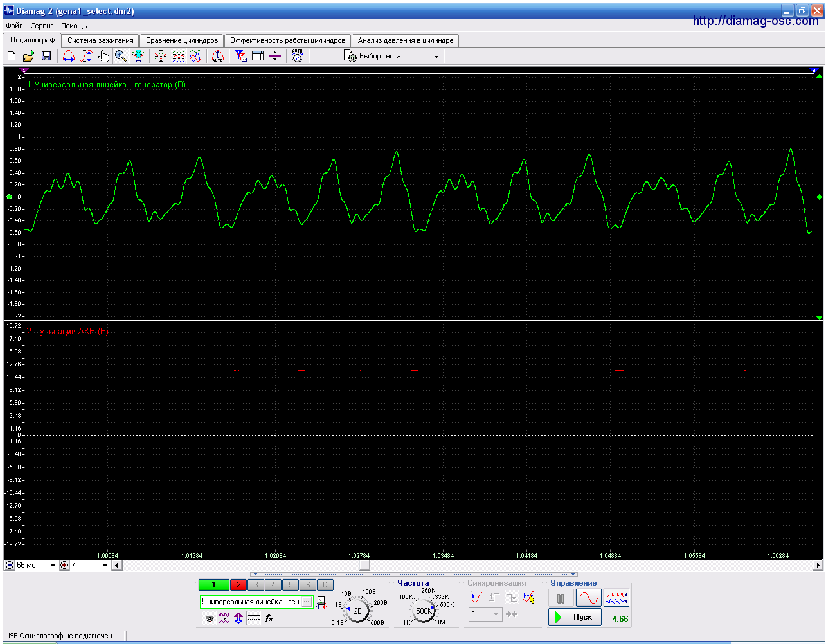
Task: Toggle channel 3 button
Action: 256,585
